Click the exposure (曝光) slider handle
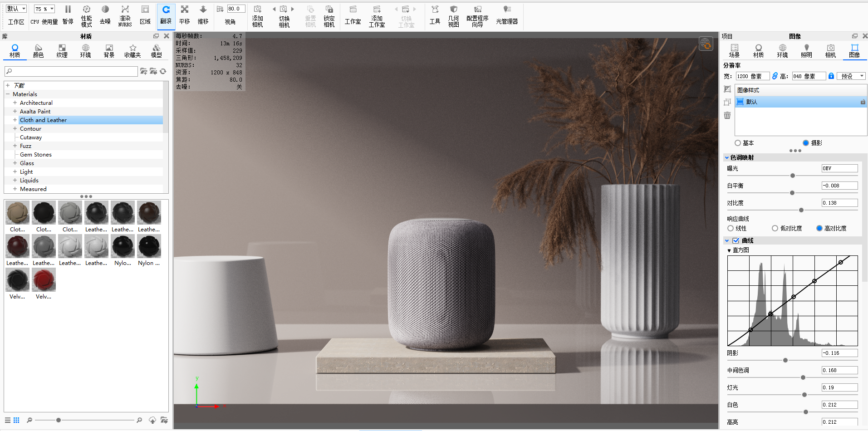 [x=793, y=176]
